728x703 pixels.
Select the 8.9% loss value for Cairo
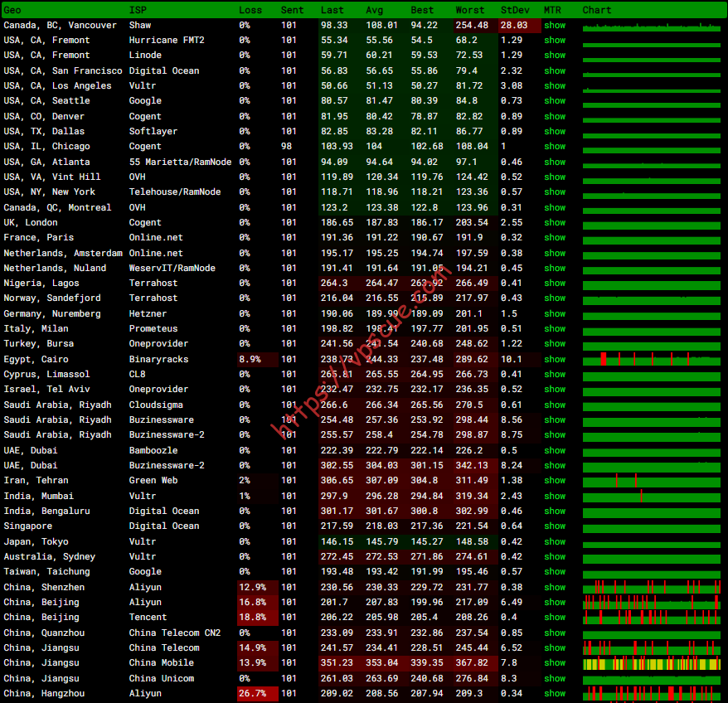point(250,359)
